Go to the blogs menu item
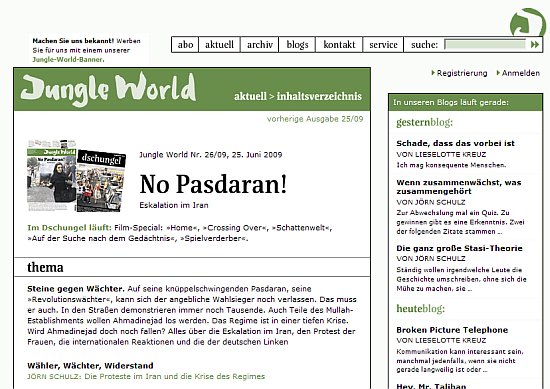 [297, 45]
